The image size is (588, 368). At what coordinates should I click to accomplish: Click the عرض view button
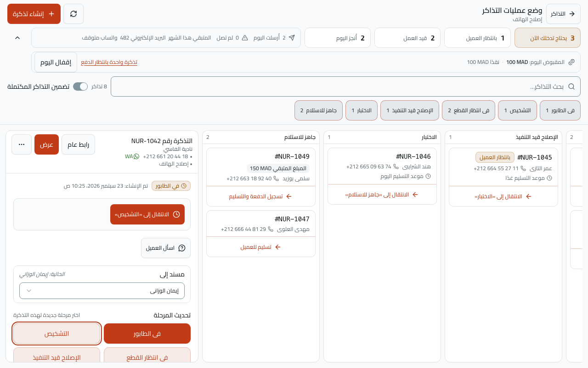pyautogui.click(x=46, y=144)
